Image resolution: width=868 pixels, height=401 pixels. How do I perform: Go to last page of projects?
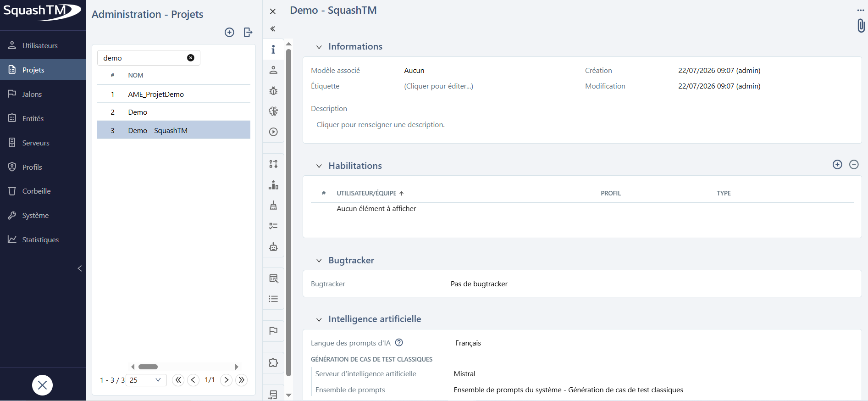(x=241, y=380)
